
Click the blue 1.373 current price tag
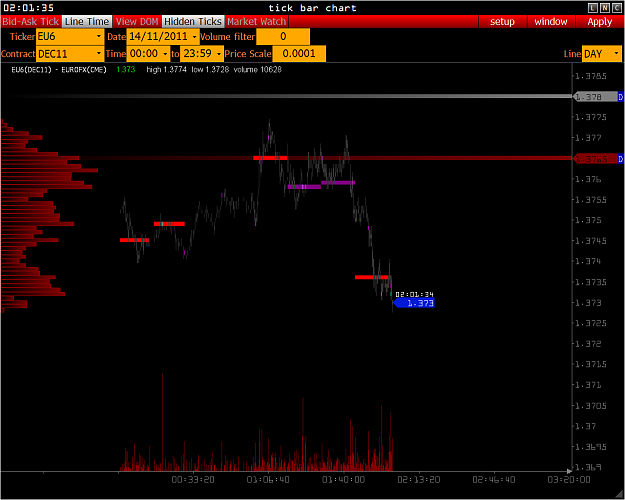[x=414, y=303]
